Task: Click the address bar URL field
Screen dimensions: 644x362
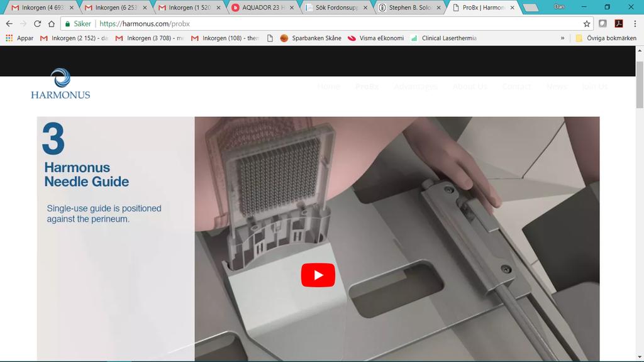Action: pyautogui.click(x=328, y=24)
